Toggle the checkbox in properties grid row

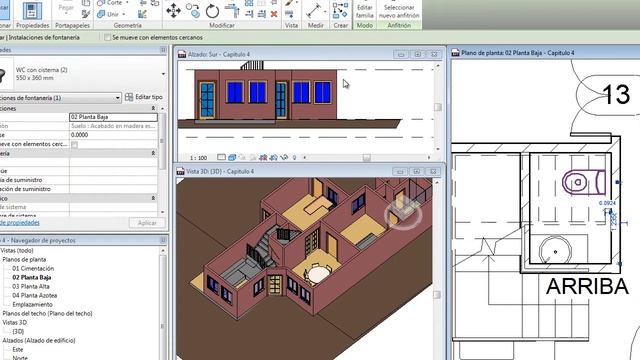74,144
